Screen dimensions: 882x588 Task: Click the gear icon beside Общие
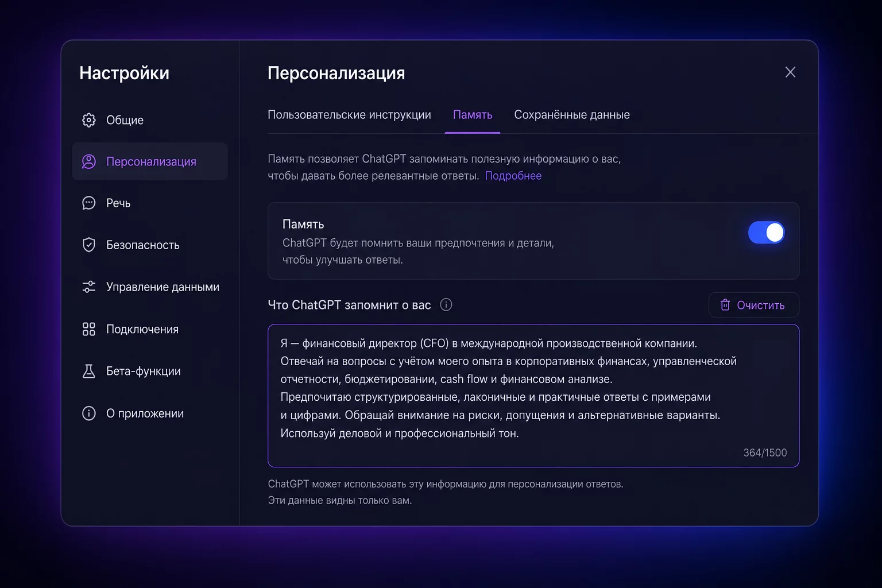coord(89,120)
